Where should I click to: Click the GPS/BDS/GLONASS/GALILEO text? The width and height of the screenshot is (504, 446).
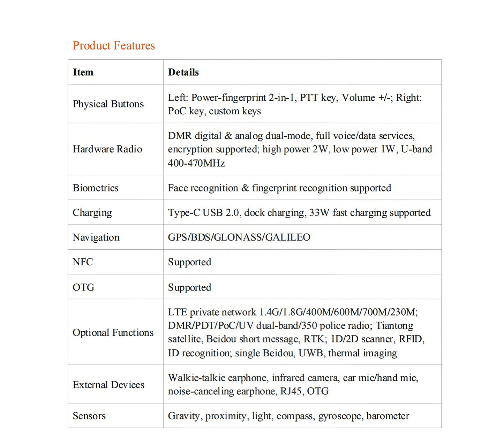click(x=239, y=237)
